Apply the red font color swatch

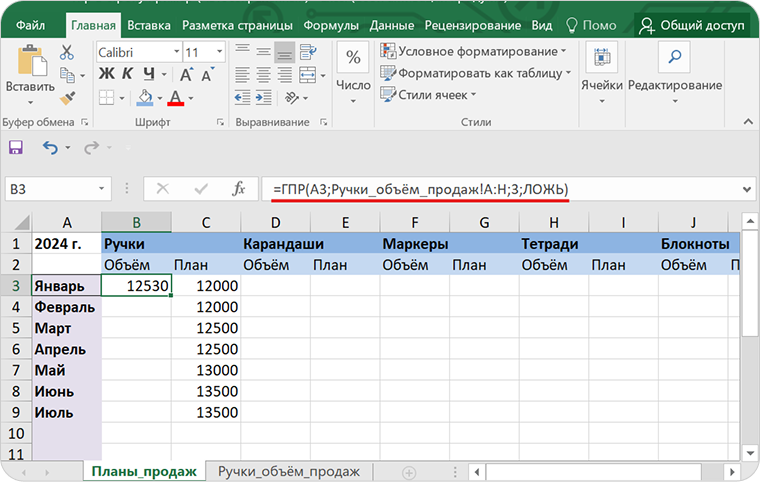point(176,98)
